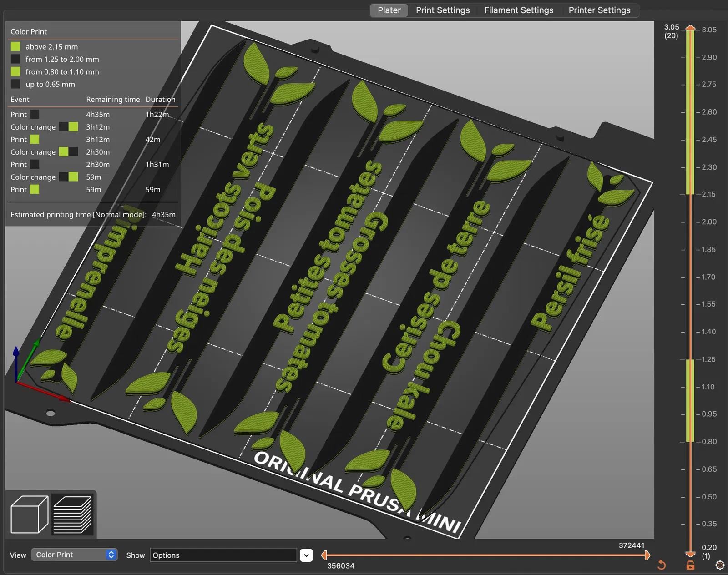Image resolution: width=728 pixels, height=575 pixels.
Task: Click the right thumb of the horizontal slider
Action: pyautogui.click(x=647, y=555)
